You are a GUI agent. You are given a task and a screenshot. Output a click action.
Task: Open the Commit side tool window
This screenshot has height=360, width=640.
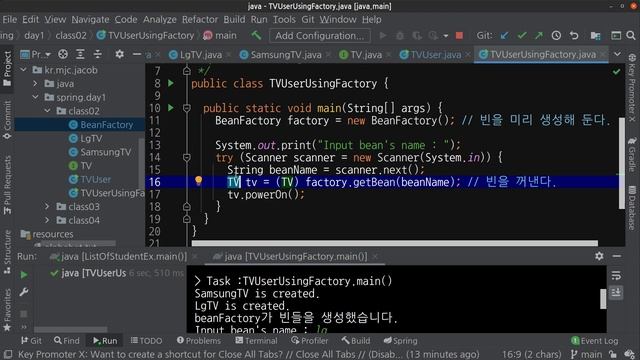point(7,120)
